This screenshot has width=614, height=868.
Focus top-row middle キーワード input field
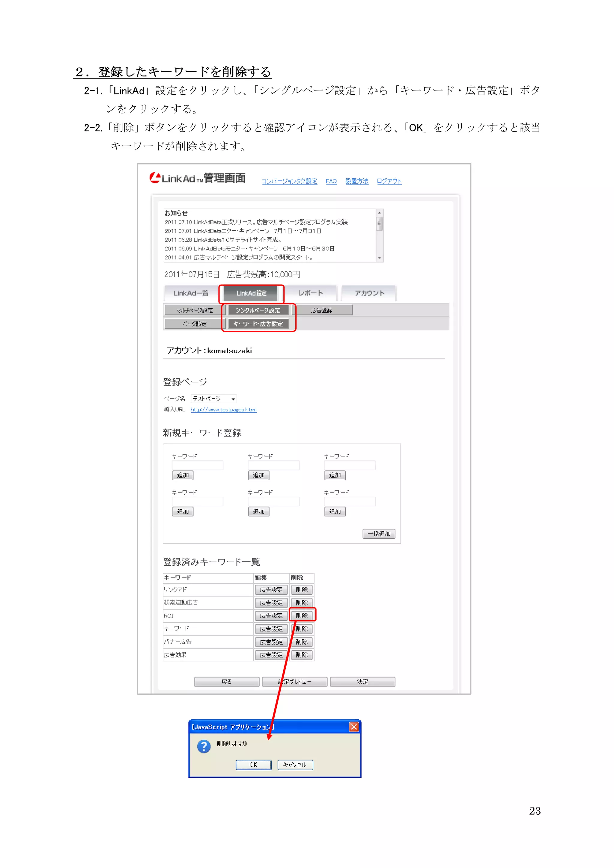point(273,465)
